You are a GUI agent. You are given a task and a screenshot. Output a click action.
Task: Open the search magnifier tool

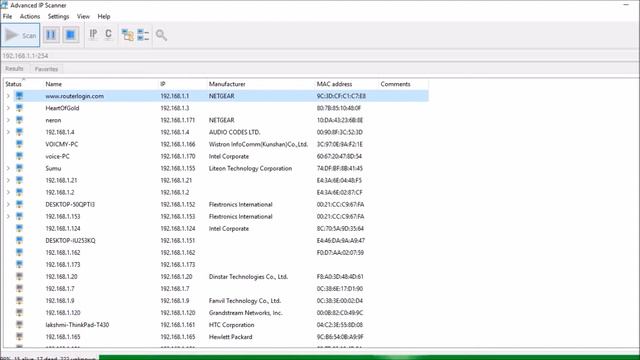(x=161, y=35)
